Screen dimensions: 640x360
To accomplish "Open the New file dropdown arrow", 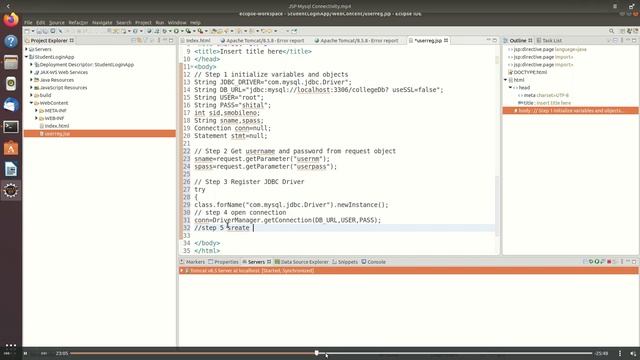I will coord(33,31).
